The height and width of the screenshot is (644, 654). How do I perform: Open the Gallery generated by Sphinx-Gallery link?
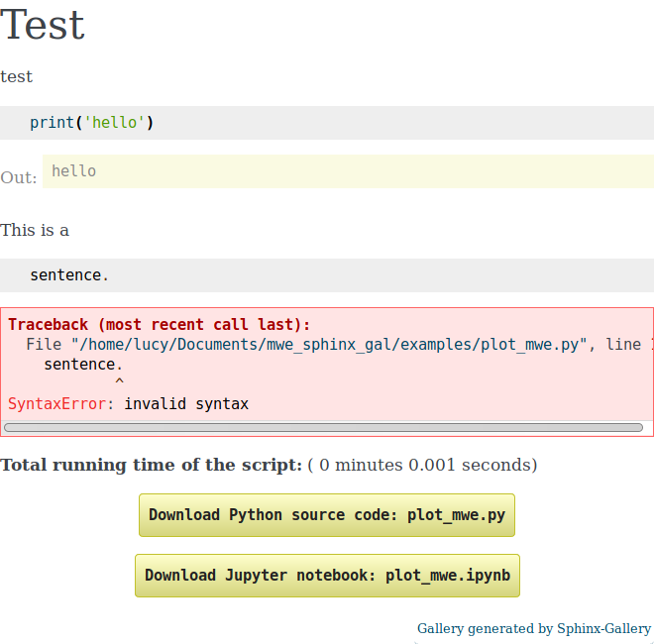534,628
